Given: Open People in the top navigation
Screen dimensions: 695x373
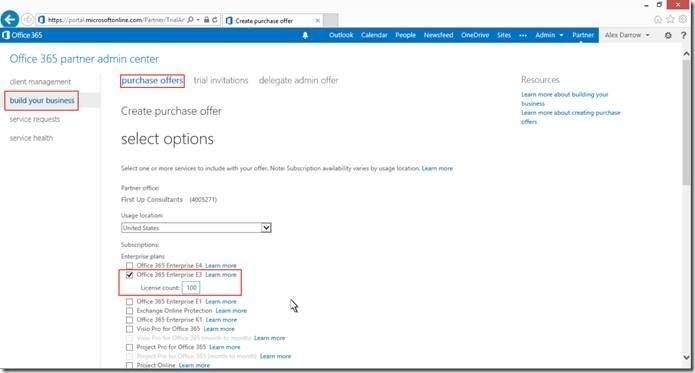Looking at the screenshot, I should click(406, 35).
